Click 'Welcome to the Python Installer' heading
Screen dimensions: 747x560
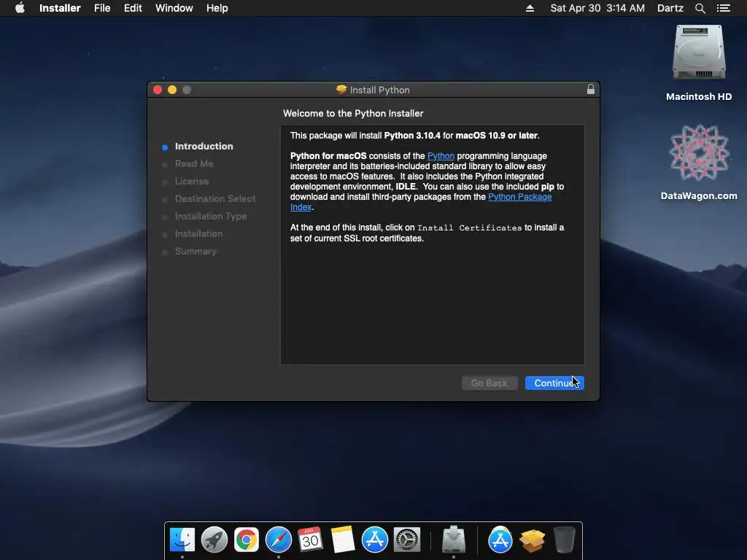pos(353,113)
